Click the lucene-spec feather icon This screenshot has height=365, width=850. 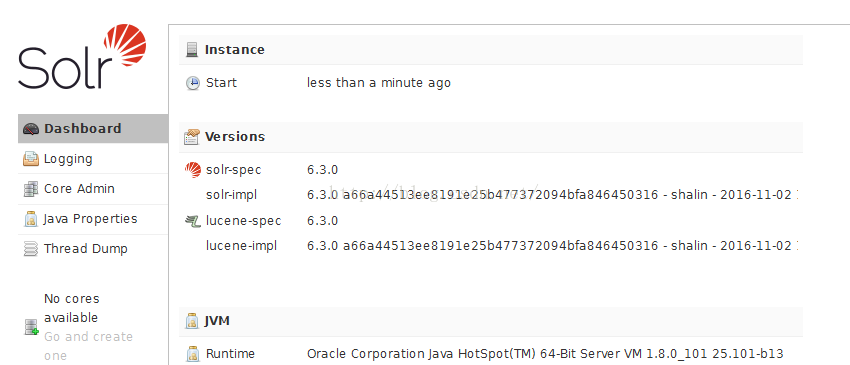pos(192,221)
